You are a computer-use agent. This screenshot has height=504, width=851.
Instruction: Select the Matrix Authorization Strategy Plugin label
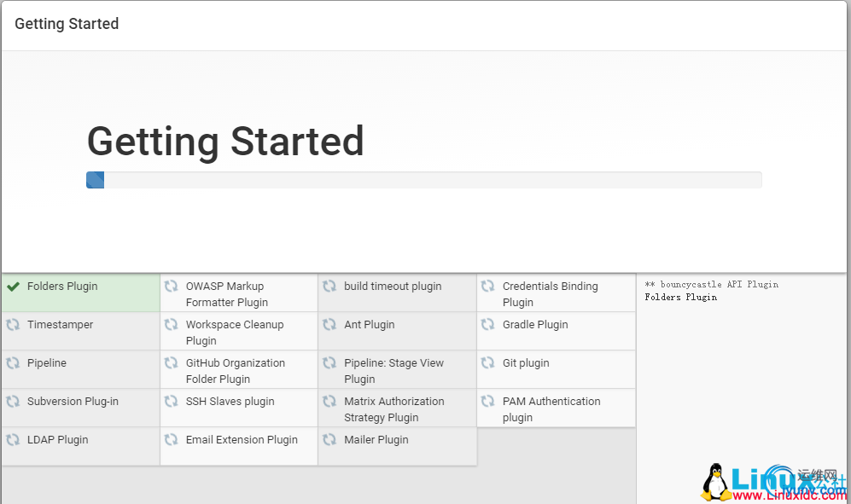coord(394,409)
